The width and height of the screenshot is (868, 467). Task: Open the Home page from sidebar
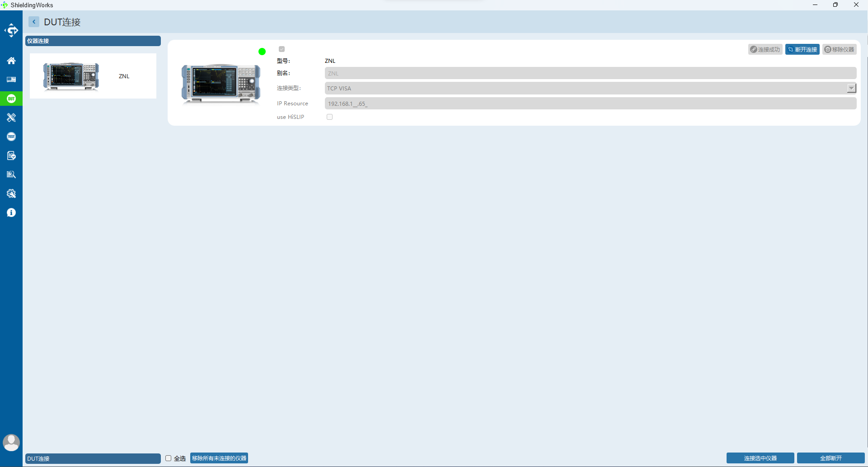(x=11, y=61)
